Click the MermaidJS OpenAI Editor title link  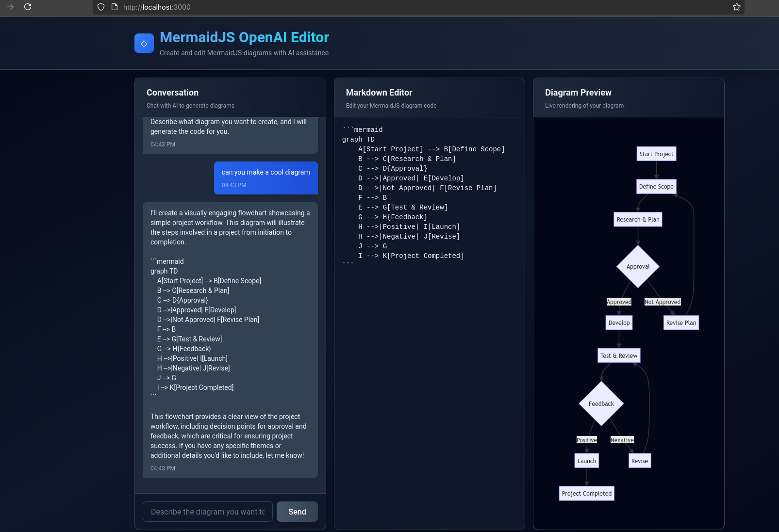tap(244, 37)
